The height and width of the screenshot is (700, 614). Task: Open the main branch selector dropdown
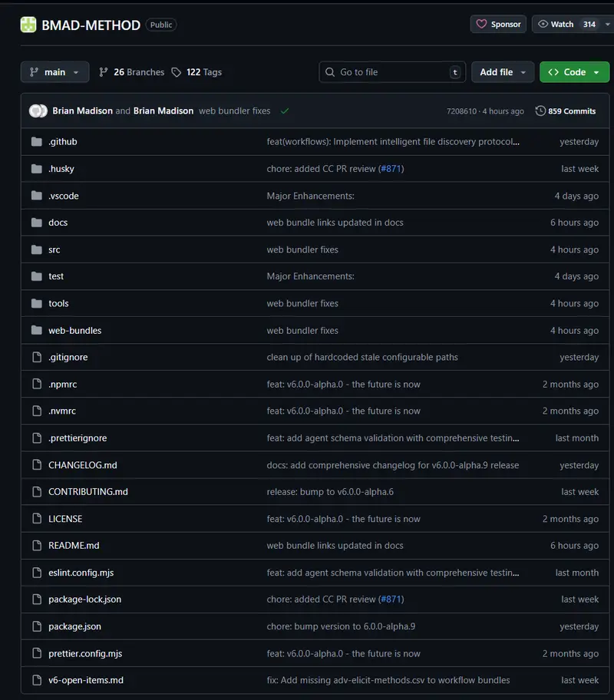(54, 72)
